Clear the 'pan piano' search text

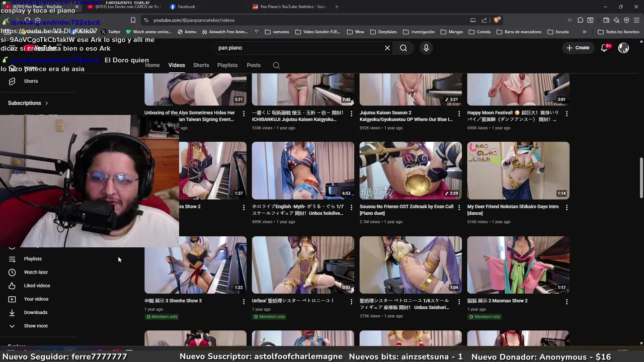point(387,48)
